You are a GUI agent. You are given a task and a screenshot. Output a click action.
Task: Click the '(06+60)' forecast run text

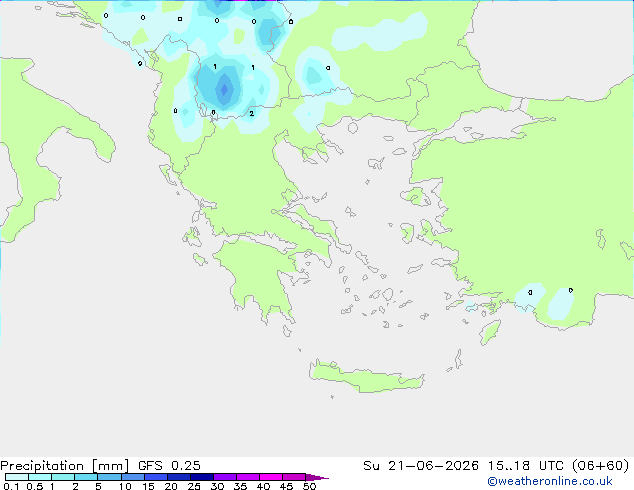600,466
